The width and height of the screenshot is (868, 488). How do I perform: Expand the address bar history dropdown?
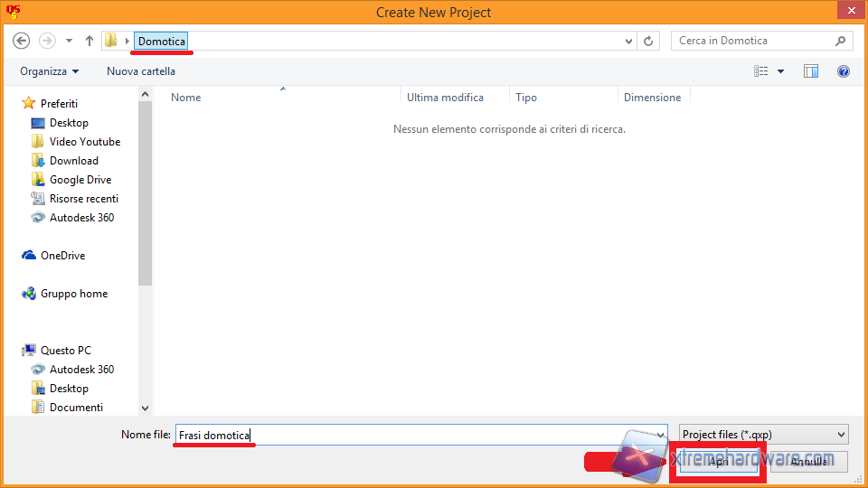pyautogui.click(x=630, y=41)
